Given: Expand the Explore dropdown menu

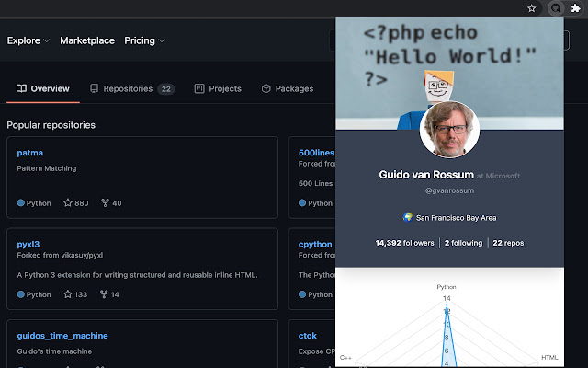Looking at the screenshot, I should pyautogui.click(x=28, y=40).
